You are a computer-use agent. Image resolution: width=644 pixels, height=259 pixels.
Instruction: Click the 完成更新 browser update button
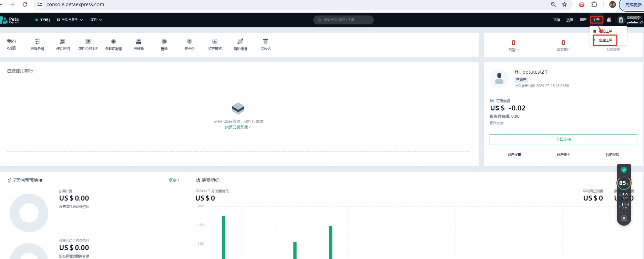click(x=633, y=4)
